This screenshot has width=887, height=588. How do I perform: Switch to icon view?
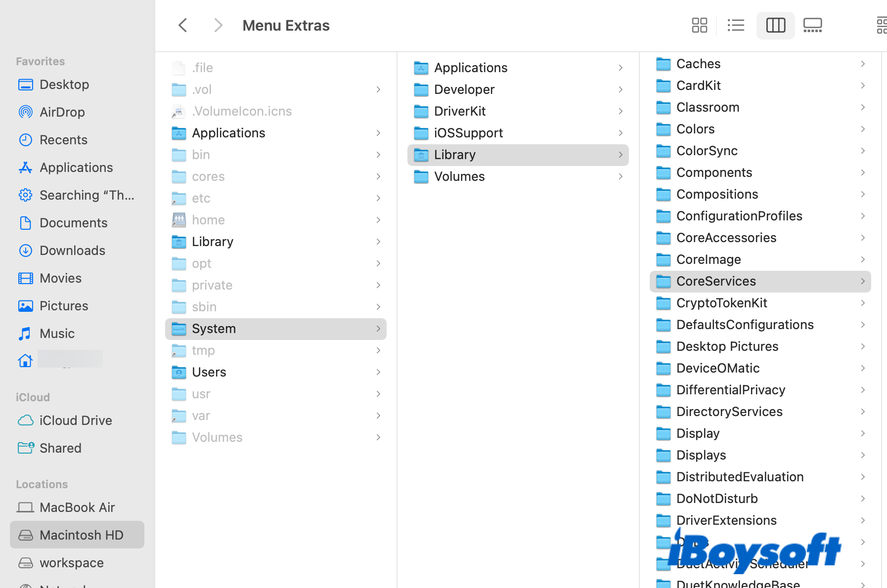[x=699, y=25]
